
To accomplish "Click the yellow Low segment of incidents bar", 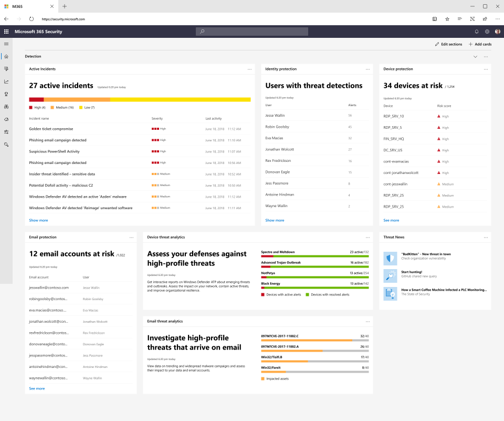I will (x=180, y=99).
